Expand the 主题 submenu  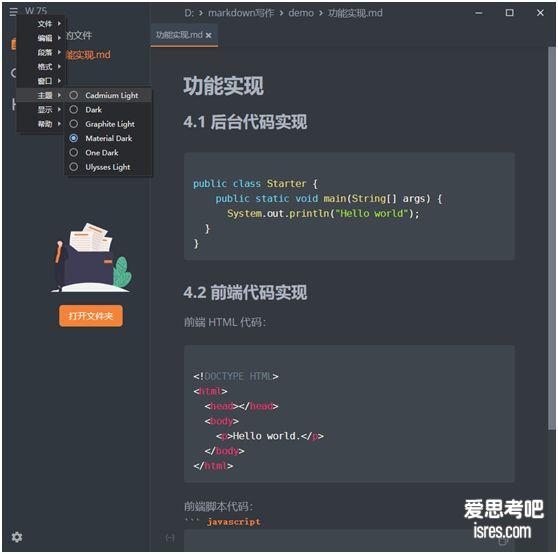(x=41, y=95)
